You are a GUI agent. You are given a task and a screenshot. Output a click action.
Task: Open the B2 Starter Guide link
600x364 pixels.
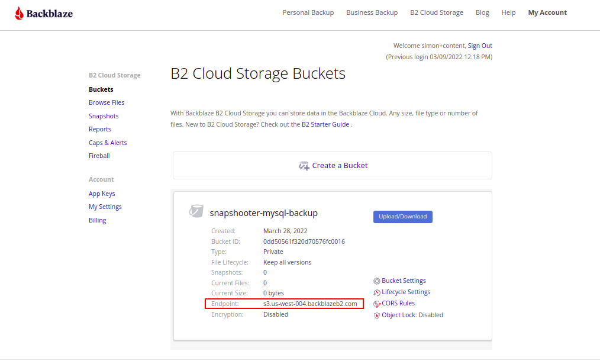[x=325, y=124]
